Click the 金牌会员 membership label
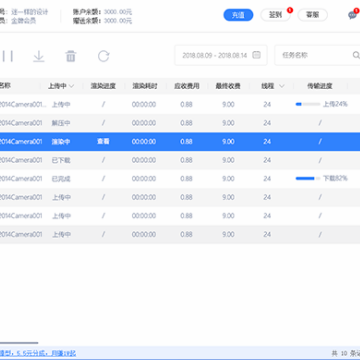 click(x=25, y=21)
